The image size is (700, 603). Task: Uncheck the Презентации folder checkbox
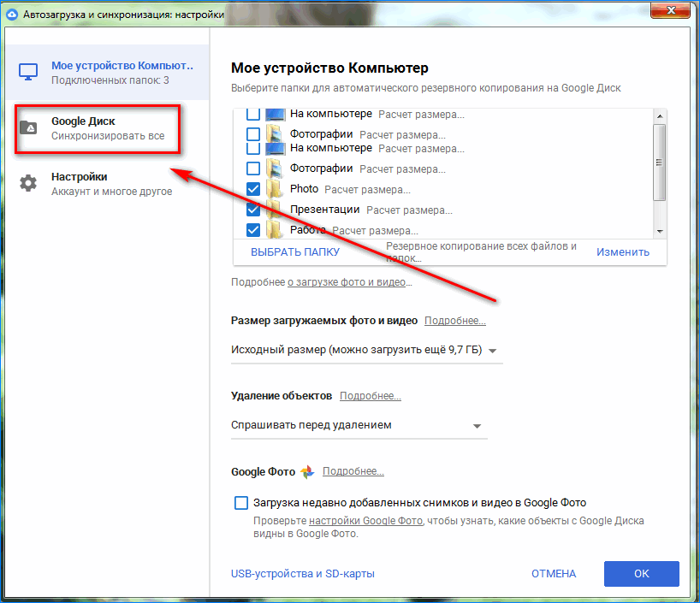click(x=253, y=210)
